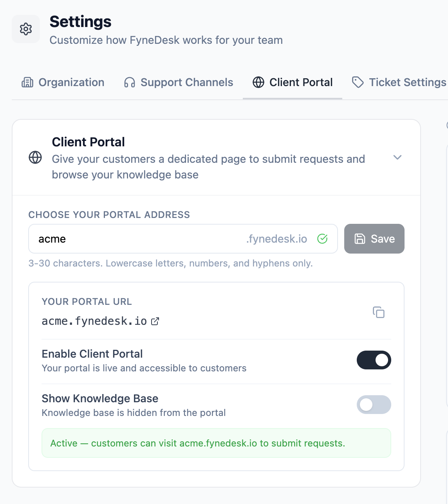
Task: Click the save disk icon inside Save button
Action: [x=359, y=239]
